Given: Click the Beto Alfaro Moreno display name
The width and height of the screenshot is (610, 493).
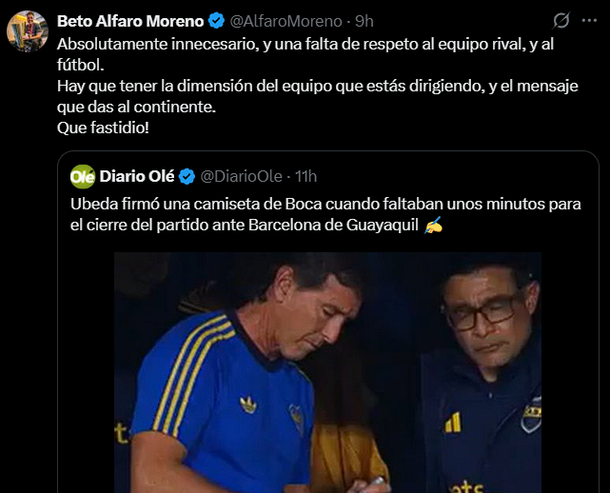Looking at the screenshot, I should pos(130,21).
